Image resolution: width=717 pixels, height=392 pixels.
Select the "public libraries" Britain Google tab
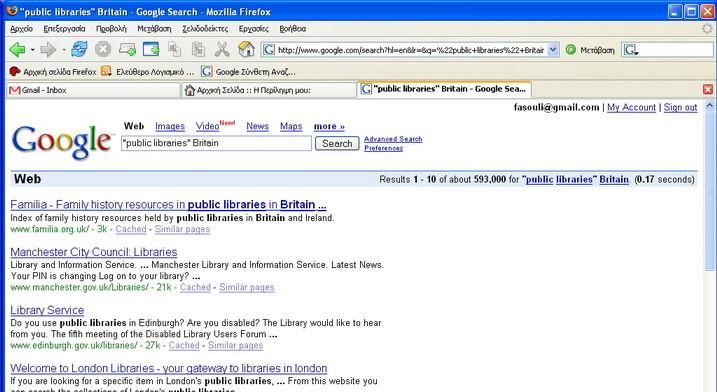pos(444,89)
